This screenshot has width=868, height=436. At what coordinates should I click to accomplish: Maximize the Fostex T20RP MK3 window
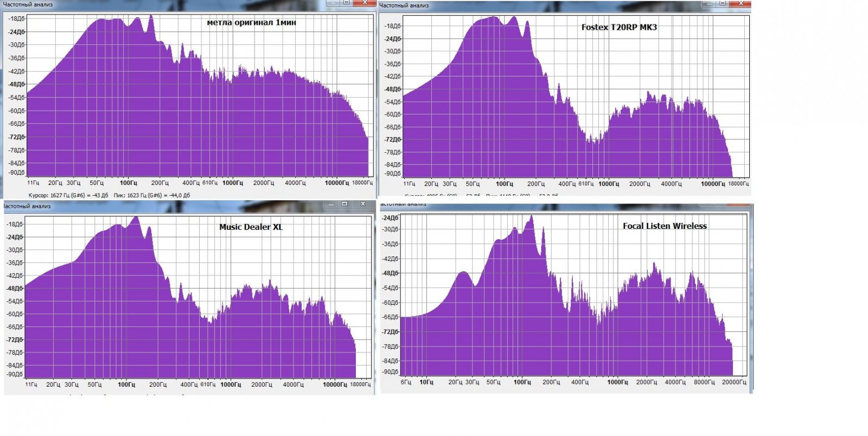(x=723, y=3)
